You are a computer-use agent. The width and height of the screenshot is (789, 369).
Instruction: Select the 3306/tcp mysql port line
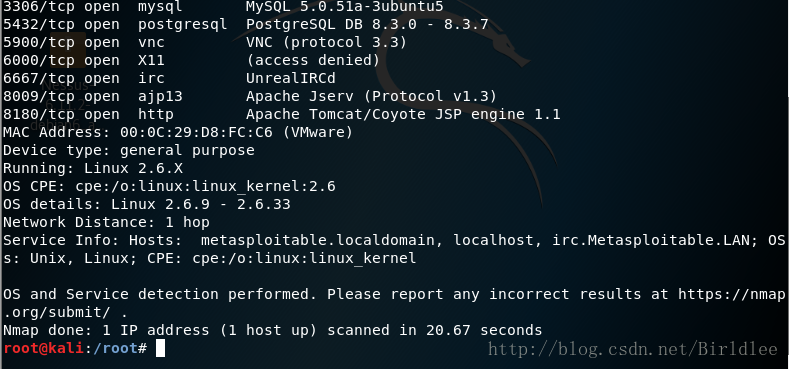223,7
